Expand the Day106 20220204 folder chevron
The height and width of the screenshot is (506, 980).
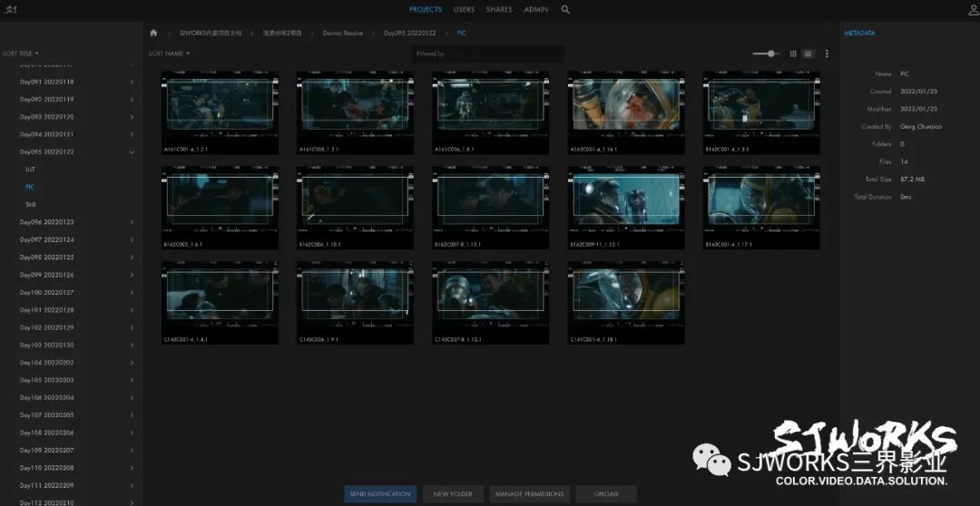coord(132,397)
